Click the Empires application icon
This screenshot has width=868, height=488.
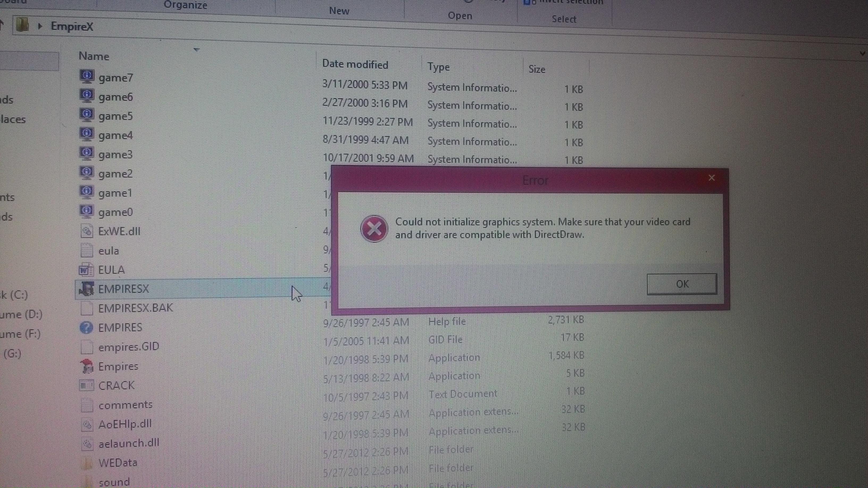87,366
